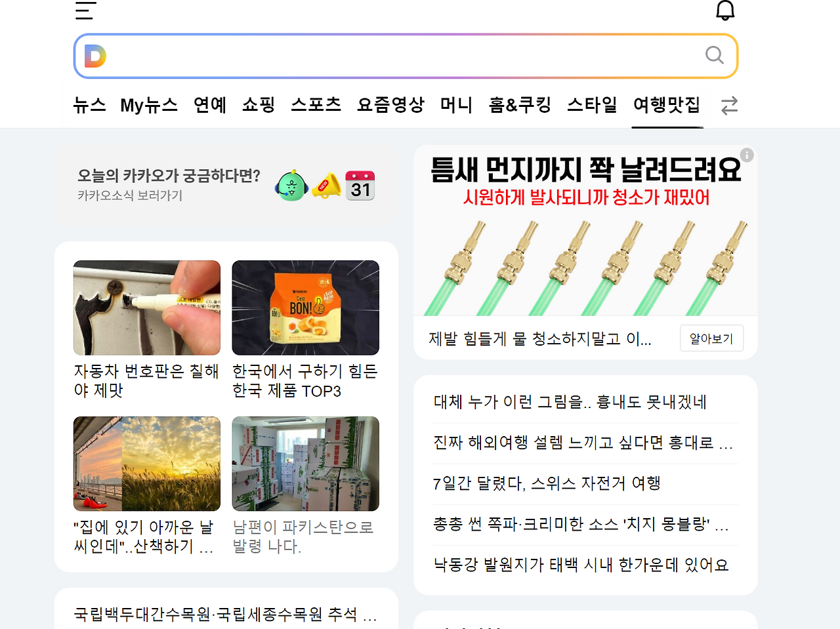Click the ad info (i) icon
The width and height of the screenshot is (840, 629).
(x=747, y=155)
